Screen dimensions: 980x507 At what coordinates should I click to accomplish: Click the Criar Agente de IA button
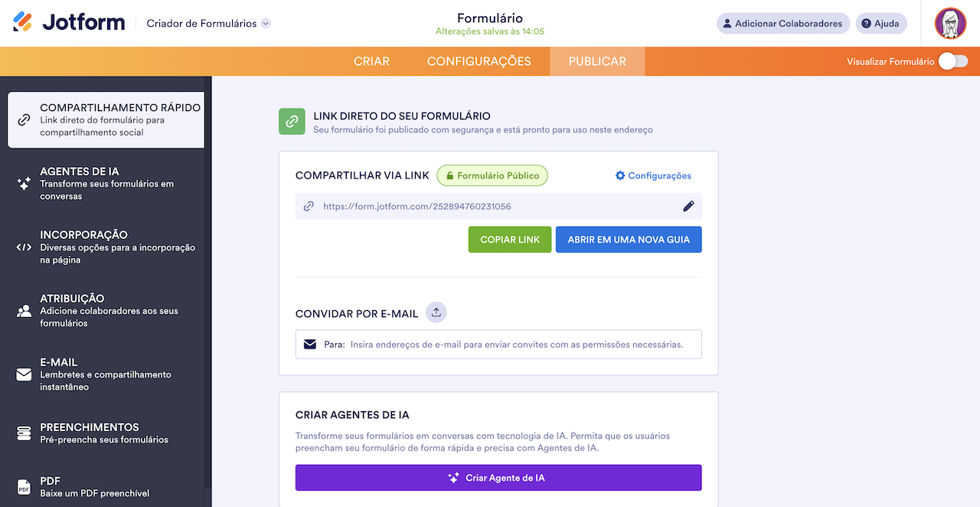tap(498, 477)
